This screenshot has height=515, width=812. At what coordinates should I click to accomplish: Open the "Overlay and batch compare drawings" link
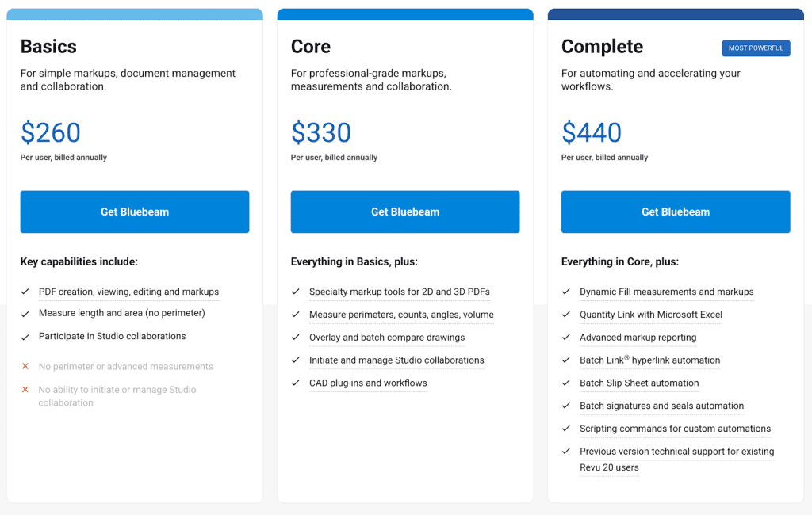pos(386,338)
